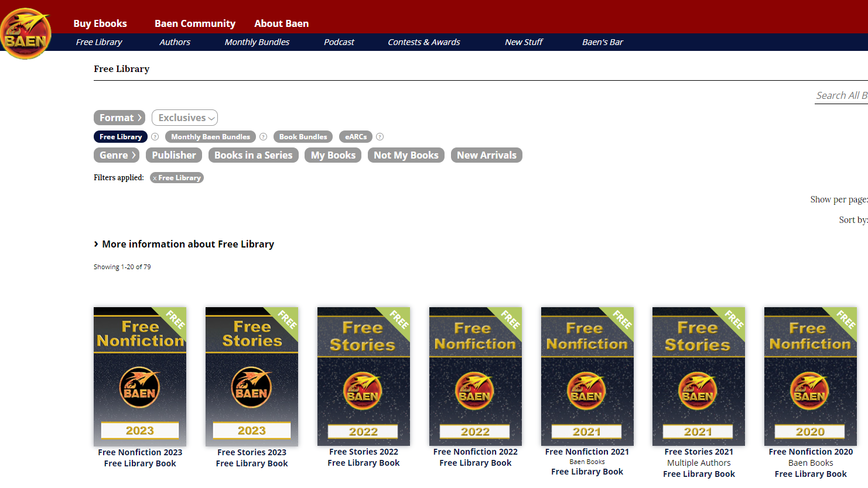Open the Exclusives dropdown
868x488 pixels.
(x=184, y=118)
